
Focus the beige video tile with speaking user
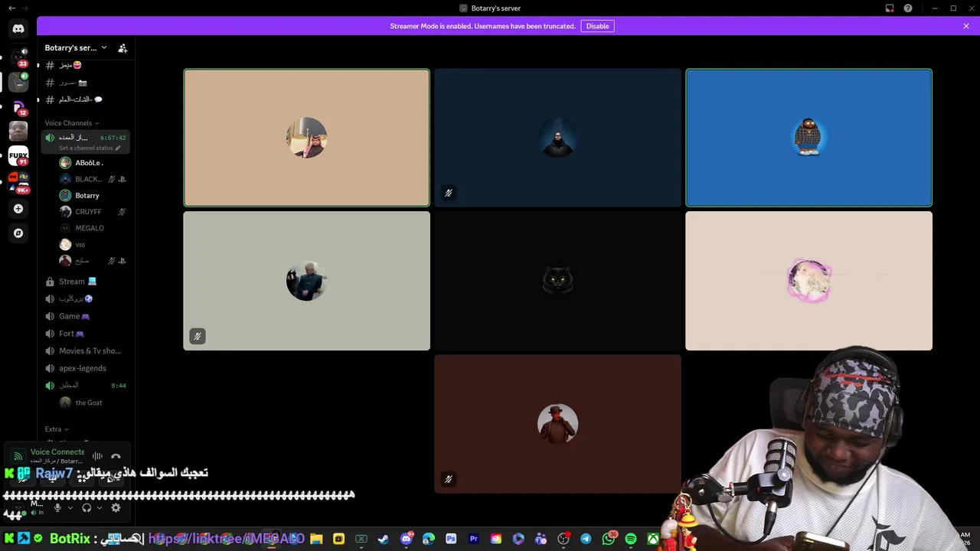click(306, 138)
